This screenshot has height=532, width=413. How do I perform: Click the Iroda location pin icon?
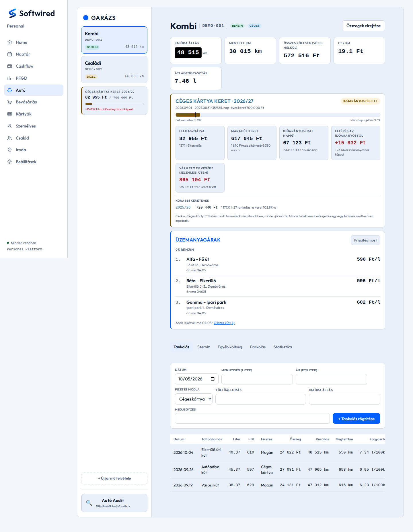pos(10,150)
